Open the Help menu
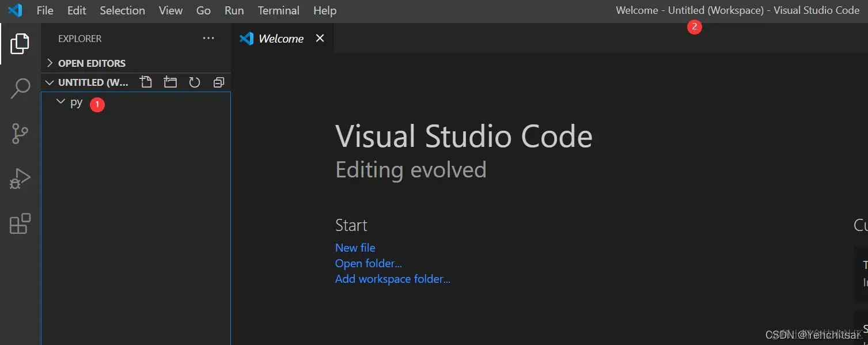The image size is (868, 345). pyautogui.click(x=325, y=10)
